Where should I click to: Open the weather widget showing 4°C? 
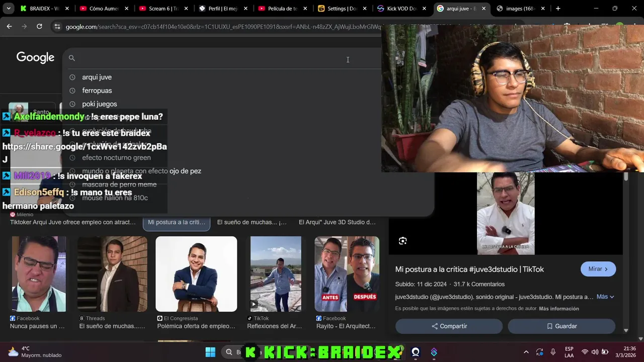[34, 352]
